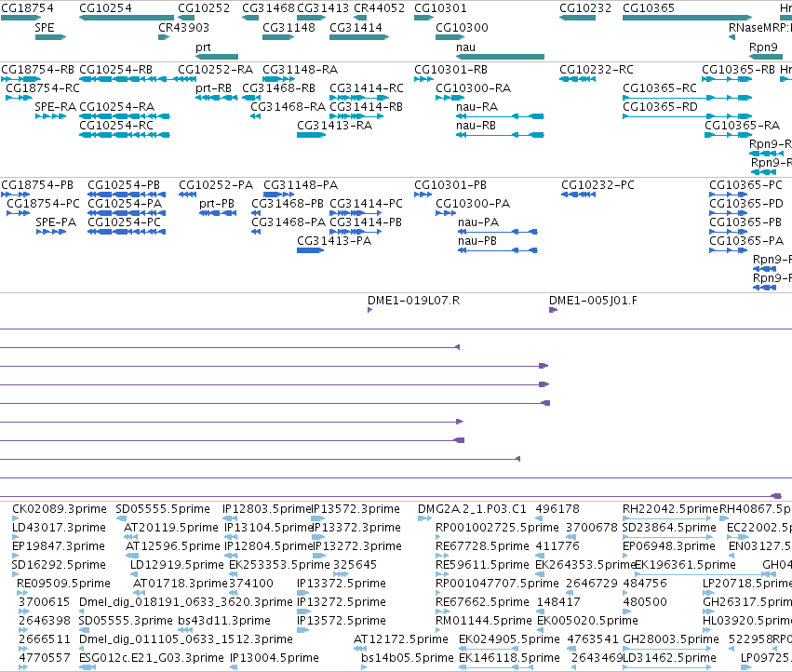The width and height of the screenshot is (792, 672).
Task: Click the SPE gene label in gene track
Action: pos(45,28)
